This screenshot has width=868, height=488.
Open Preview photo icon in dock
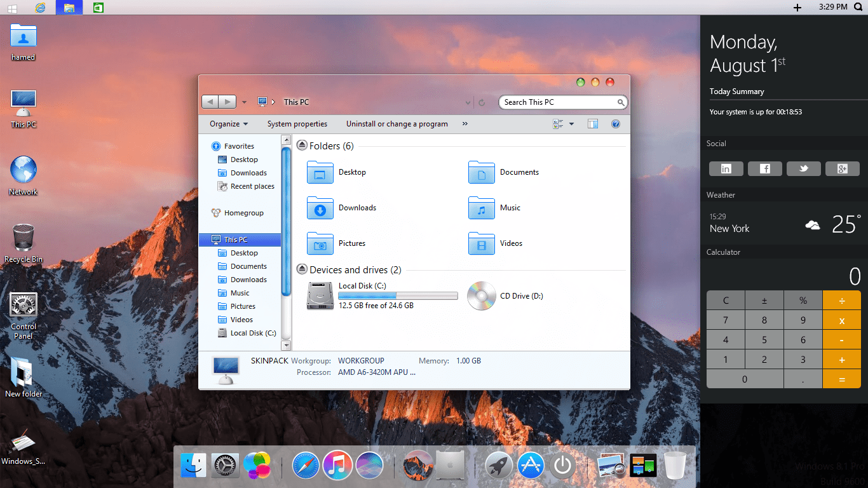611,466
